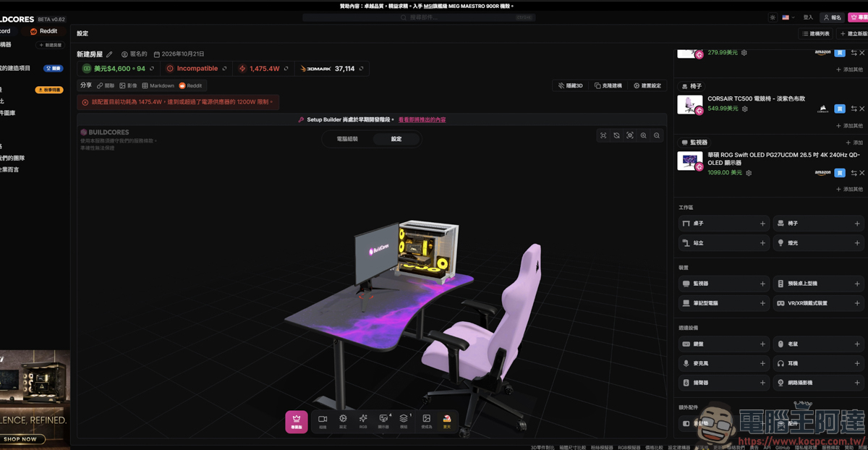Remove the ROG Swift OLED monitor

tap(862, 173)
